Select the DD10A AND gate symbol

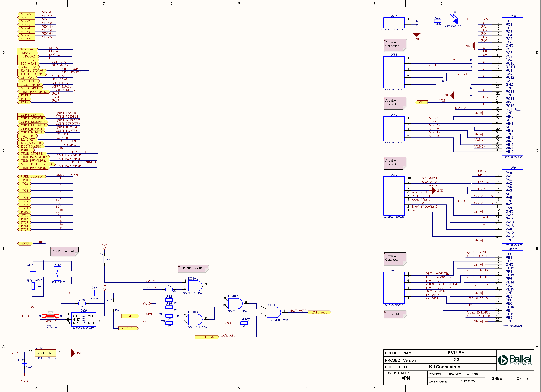(195, 286)
